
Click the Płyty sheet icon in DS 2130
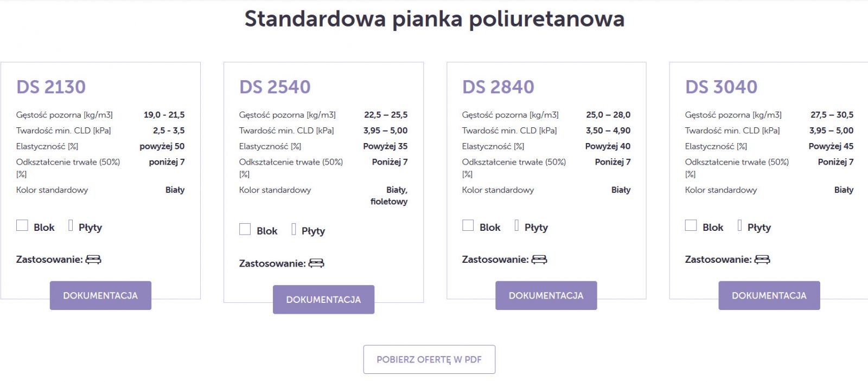[71, 225]
